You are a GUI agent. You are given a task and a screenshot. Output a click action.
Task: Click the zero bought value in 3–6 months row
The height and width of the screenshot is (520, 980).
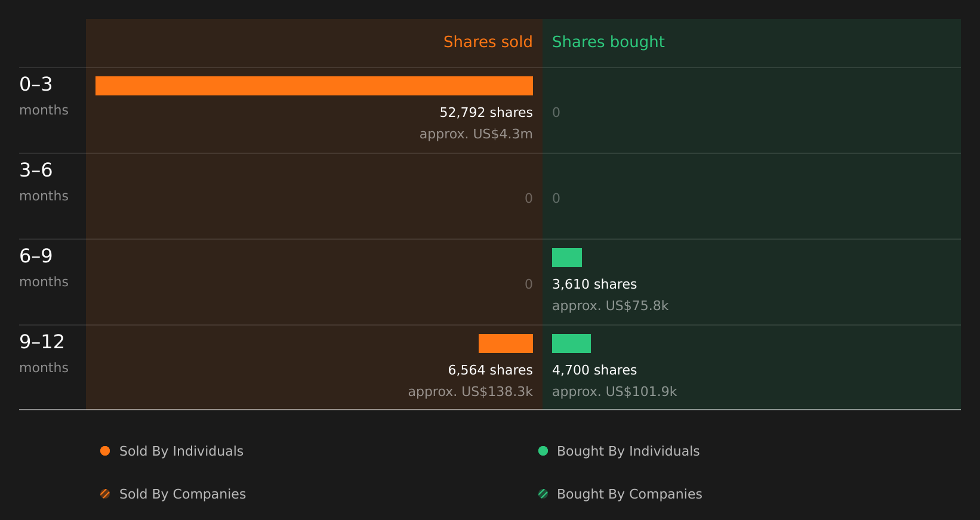coord(556,199)
